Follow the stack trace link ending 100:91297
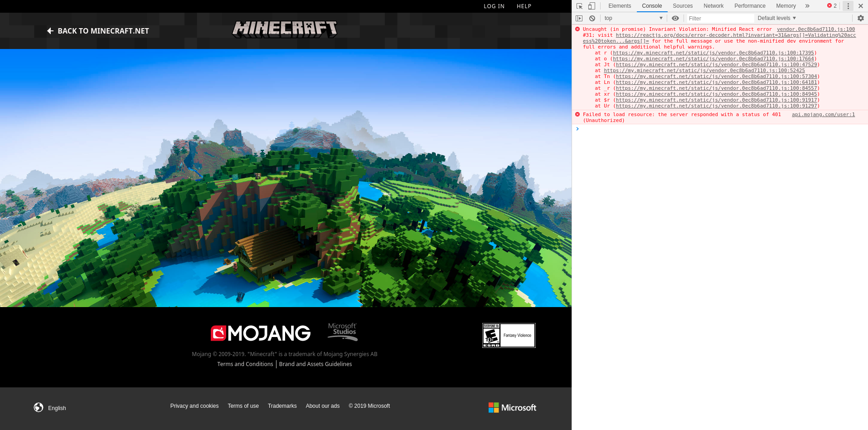This screenshot has height=430, width=868. [716, 106]
